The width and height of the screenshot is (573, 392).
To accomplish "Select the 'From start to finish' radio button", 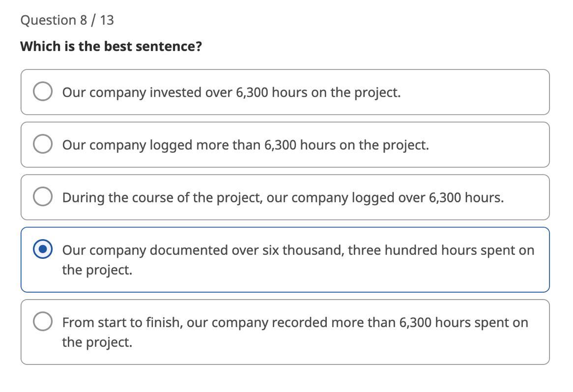I will tap(43, 322).
